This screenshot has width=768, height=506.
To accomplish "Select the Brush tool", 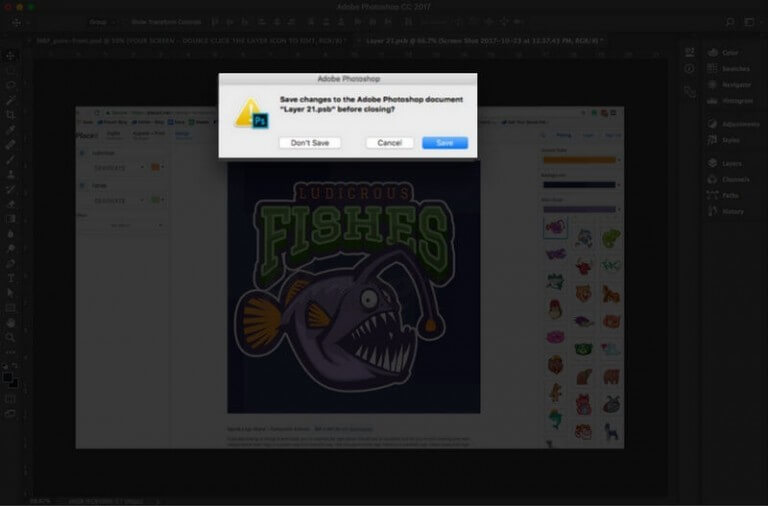I will (x=10, y=159).
